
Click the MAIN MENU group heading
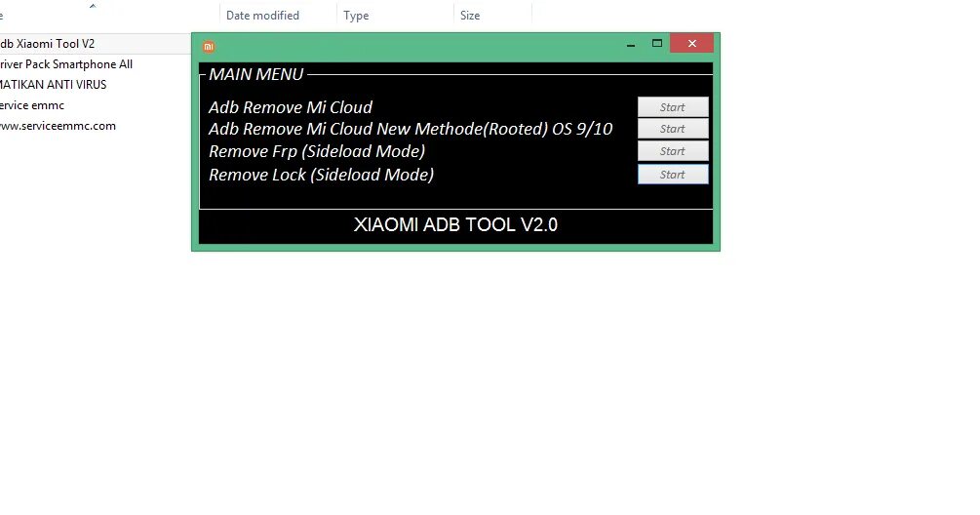pyautogui.click(x=256, y=74)
